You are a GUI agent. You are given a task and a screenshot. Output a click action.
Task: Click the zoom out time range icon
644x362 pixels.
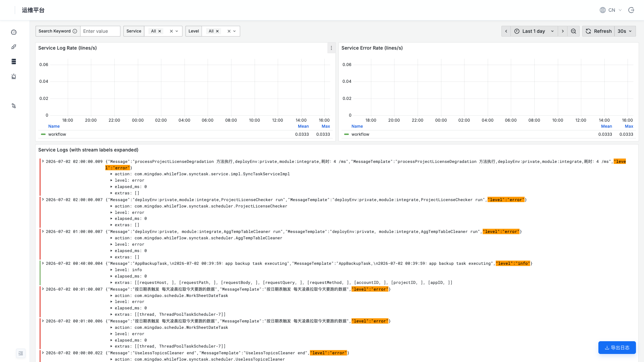pyautogui.click(x=574, y=31)
